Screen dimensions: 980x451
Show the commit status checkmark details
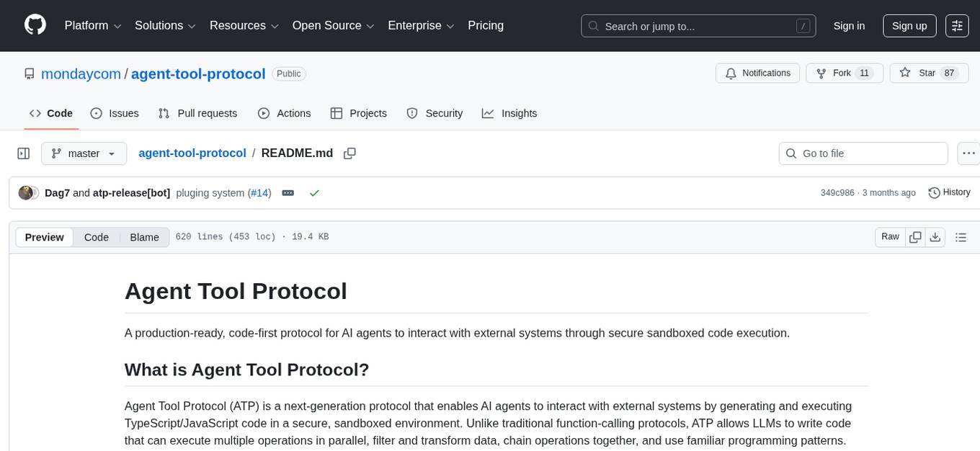coord(314,192)
